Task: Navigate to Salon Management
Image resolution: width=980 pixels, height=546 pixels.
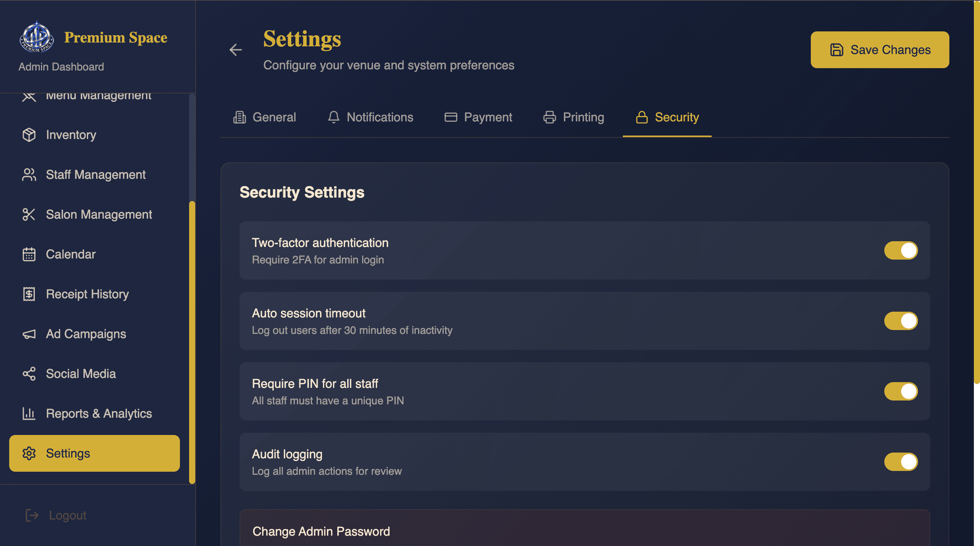Action: [x=95, y=214]
